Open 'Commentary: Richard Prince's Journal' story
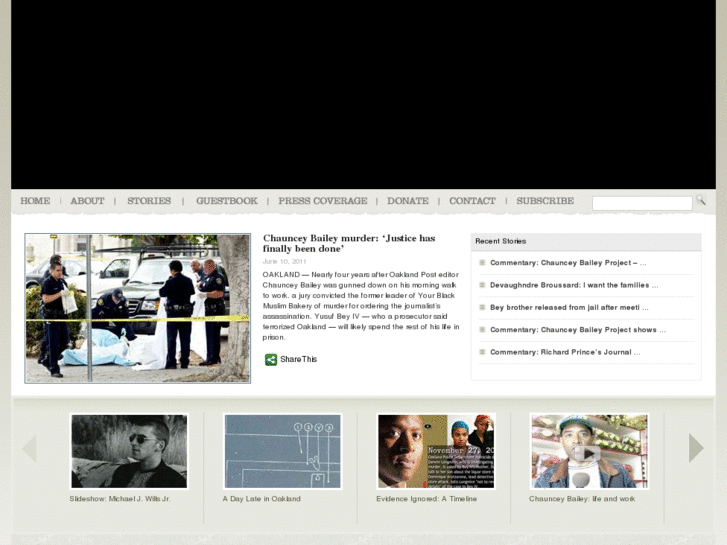 pos(565,352)
